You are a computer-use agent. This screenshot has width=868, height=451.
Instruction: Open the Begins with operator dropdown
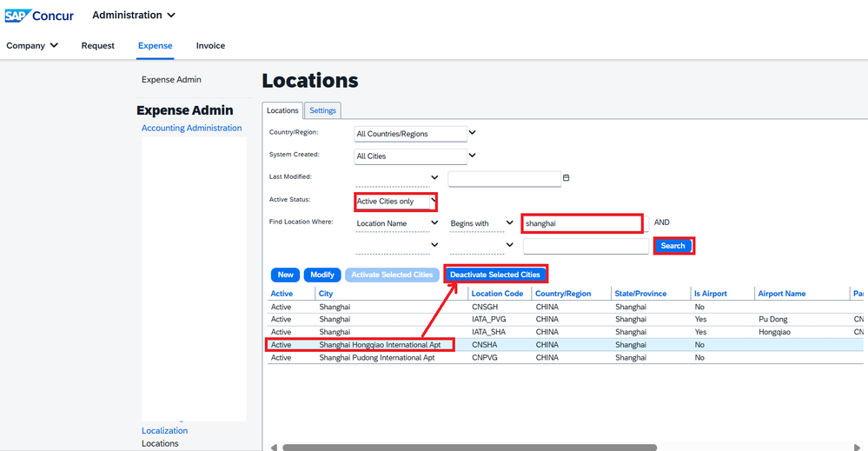click(x=482, y=223)
